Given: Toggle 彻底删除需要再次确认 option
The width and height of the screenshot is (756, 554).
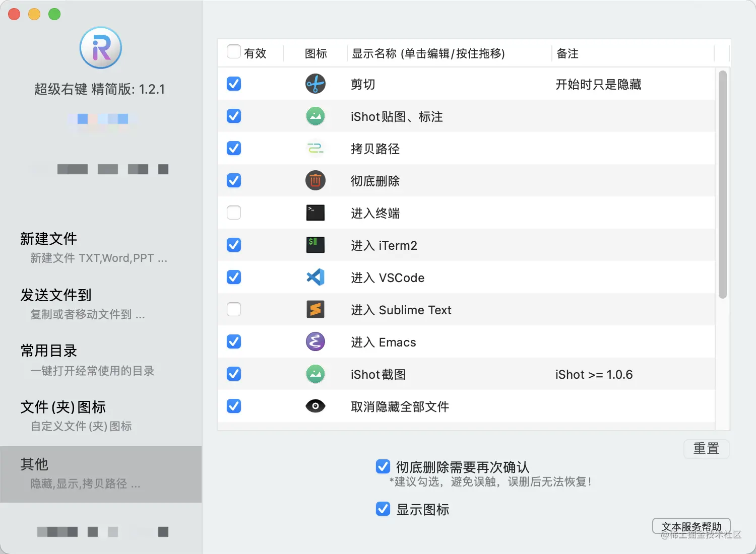Looking at the screenshot, I should 383,466.
